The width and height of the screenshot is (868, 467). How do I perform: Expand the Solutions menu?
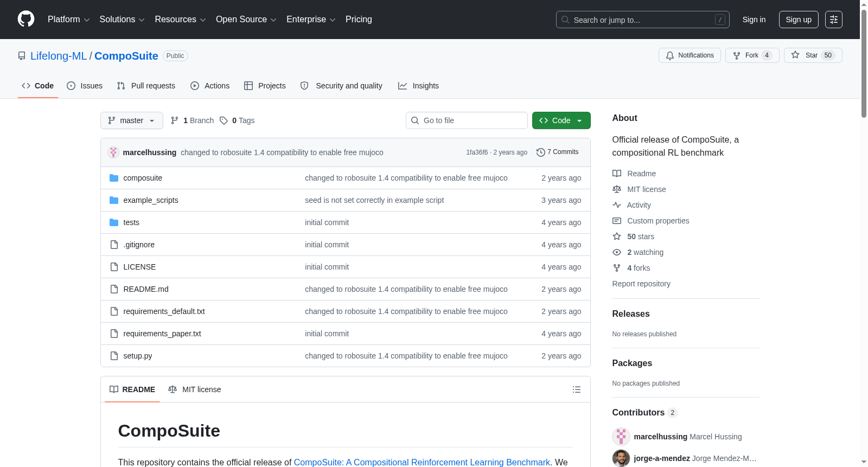pos(122,20)
